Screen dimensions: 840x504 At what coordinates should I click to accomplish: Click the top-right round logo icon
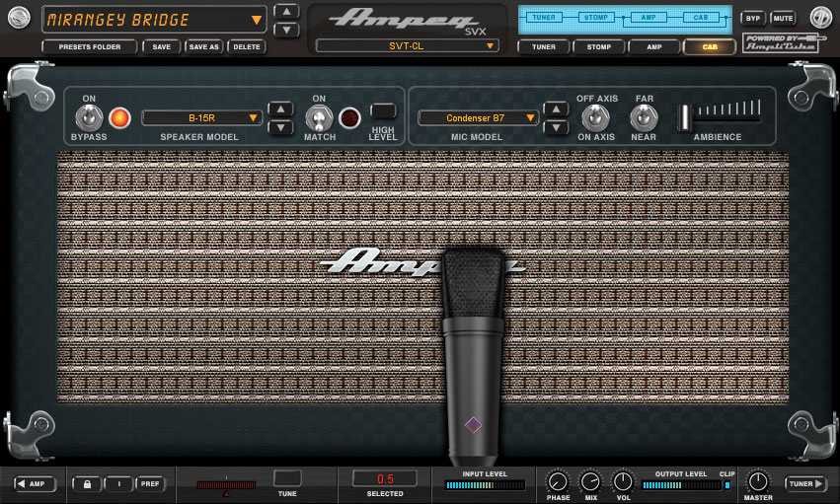tap(820, 18)
